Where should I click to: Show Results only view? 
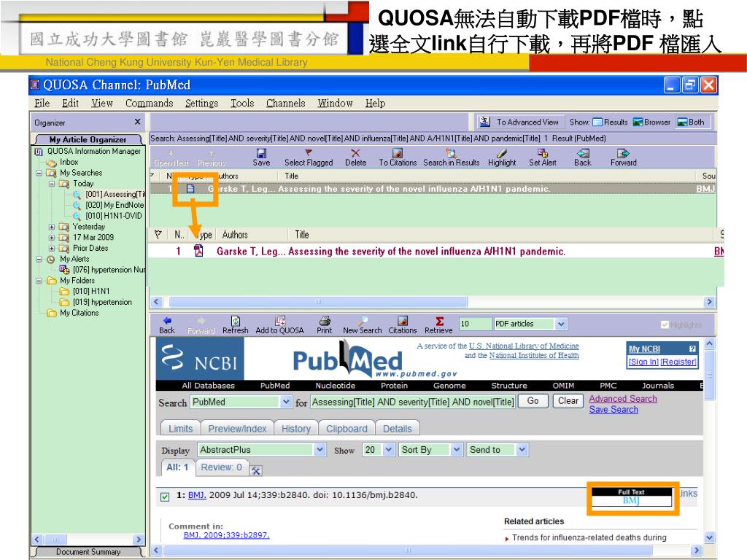point(611,122)
